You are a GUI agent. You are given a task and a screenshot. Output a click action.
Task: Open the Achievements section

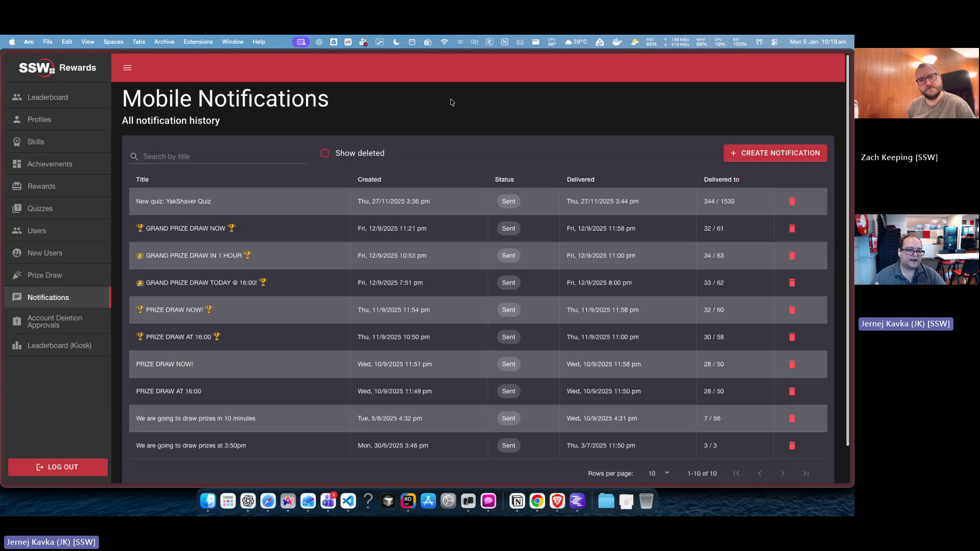click(50, 164)
